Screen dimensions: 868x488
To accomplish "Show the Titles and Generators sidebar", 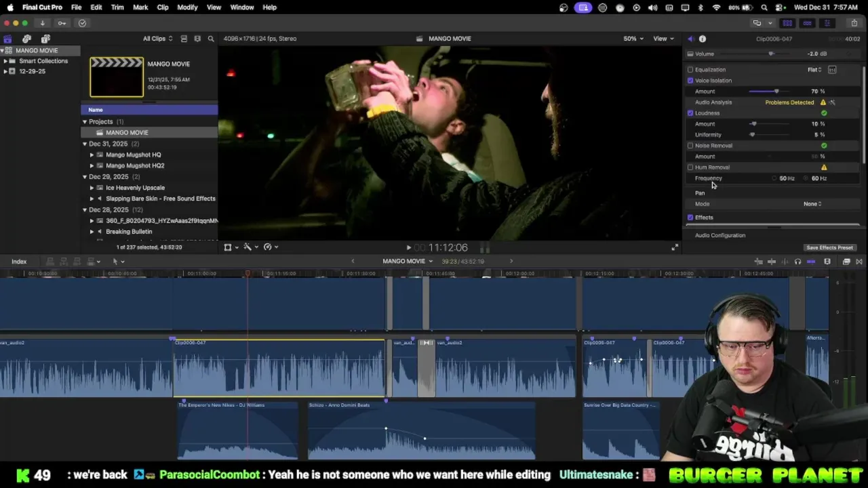I will coord(45,39).
